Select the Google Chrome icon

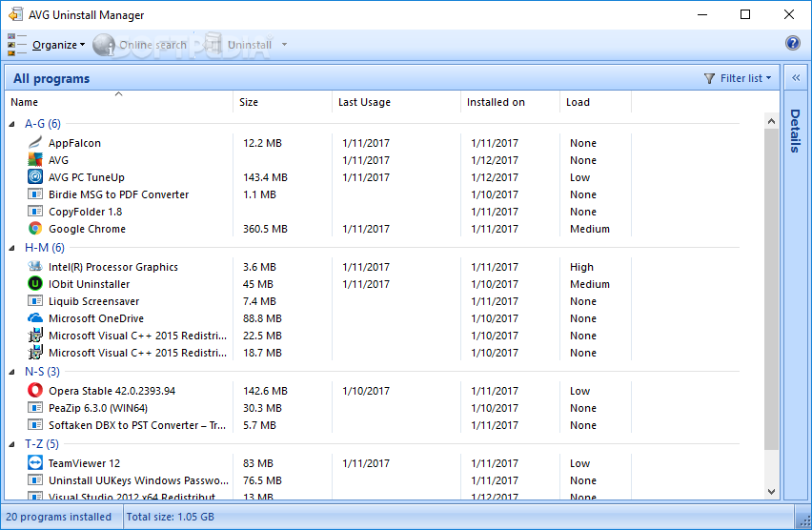pos(34,229)
